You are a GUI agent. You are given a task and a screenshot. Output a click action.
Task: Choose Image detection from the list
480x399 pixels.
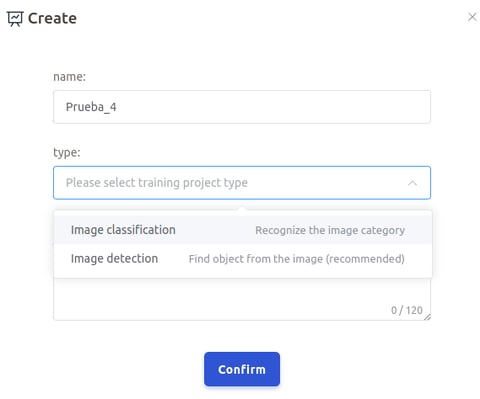(243, 259)
